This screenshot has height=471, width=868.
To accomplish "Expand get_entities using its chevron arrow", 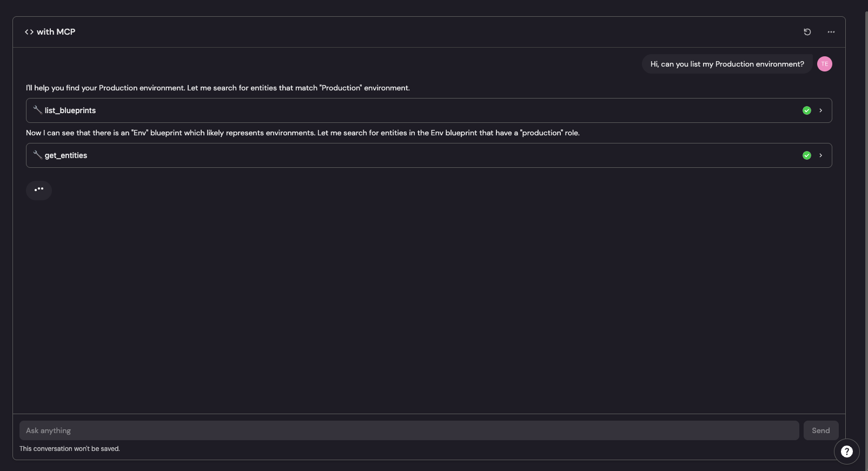I will coord(820,155).
